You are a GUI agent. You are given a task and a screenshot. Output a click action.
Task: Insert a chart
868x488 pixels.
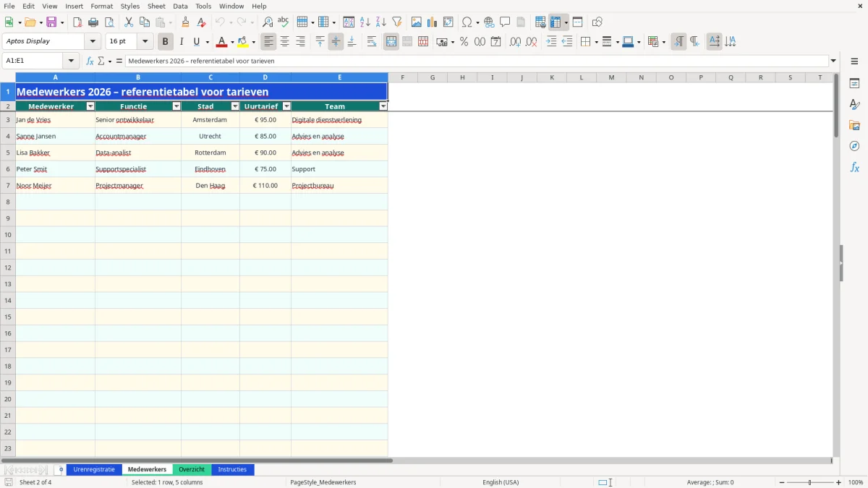[433, 22]
